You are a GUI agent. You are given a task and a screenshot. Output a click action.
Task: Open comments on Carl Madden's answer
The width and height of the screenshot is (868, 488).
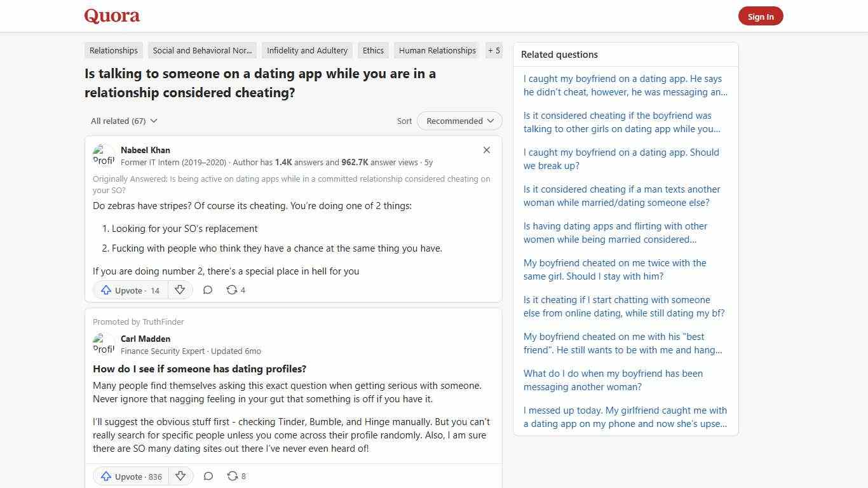[x=208, y=476]
